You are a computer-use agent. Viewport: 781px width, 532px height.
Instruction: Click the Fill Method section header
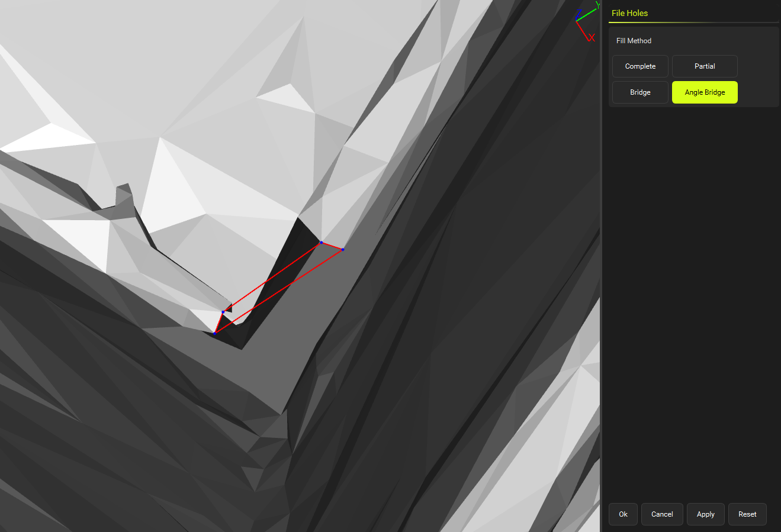[x=634, y=41]
